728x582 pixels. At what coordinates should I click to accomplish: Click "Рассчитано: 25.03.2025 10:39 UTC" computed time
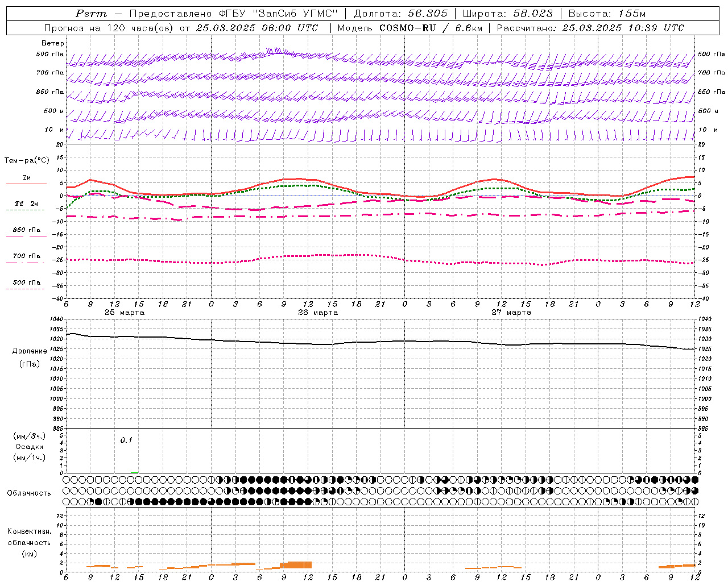(590, 28)
